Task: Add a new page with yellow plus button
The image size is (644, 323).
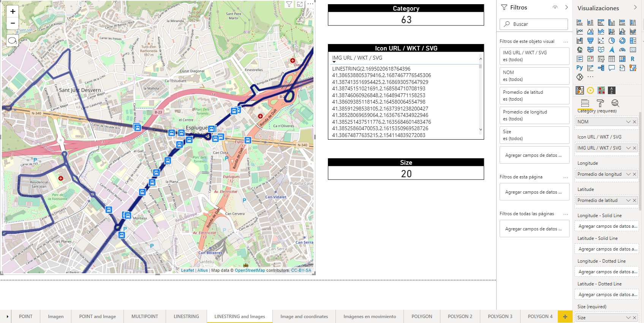Action: coord(565,317)
